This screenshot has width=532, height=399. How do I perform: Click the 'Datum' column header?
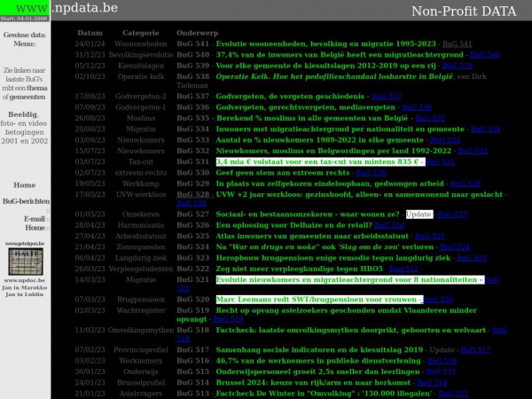(x=90, y=33)
